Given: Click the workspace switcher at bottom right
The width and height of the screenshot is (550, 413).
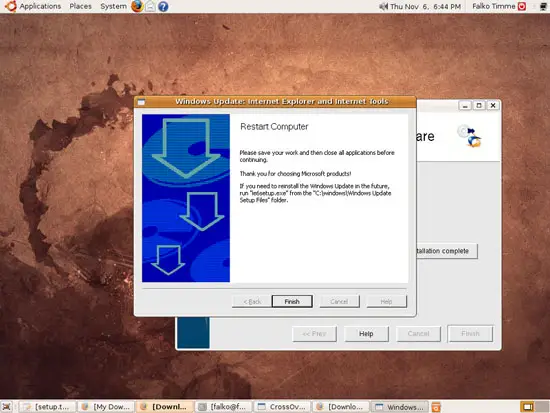Looking at the screenshot, I should [535, 407].
